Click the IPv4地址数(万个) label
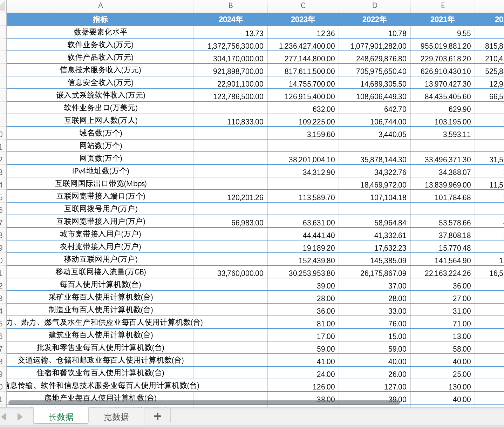The width and height of the screenshot is (504, 427). pyautogui.click(x=100, y=171)
